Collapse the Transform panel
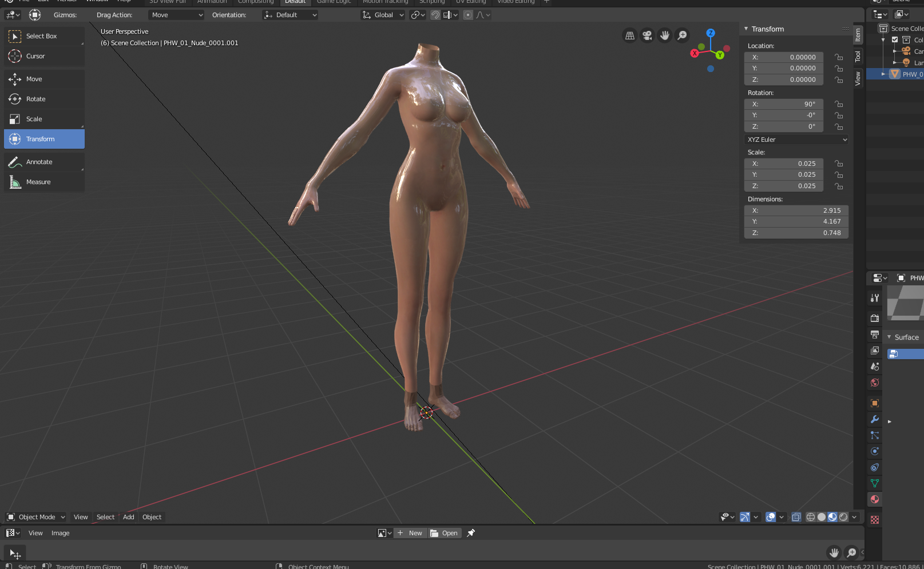Screen dimensions: 924x569 (746, 29)
